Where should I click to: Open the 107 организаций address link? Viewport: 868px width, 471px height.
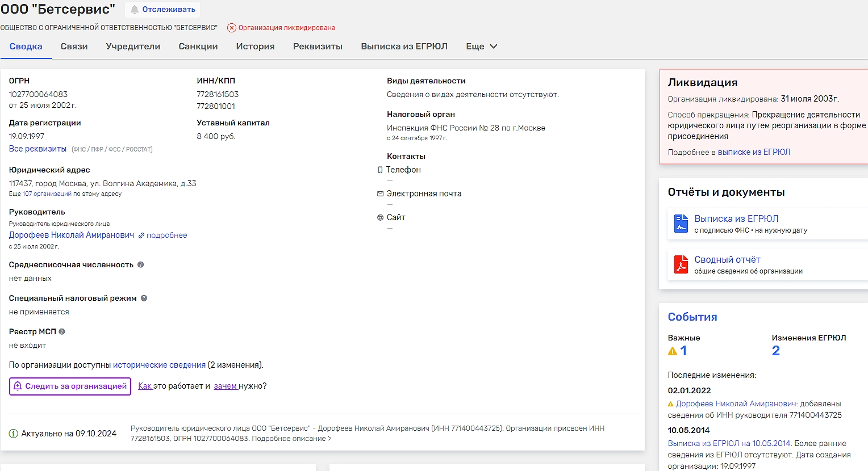click(47, 194)
